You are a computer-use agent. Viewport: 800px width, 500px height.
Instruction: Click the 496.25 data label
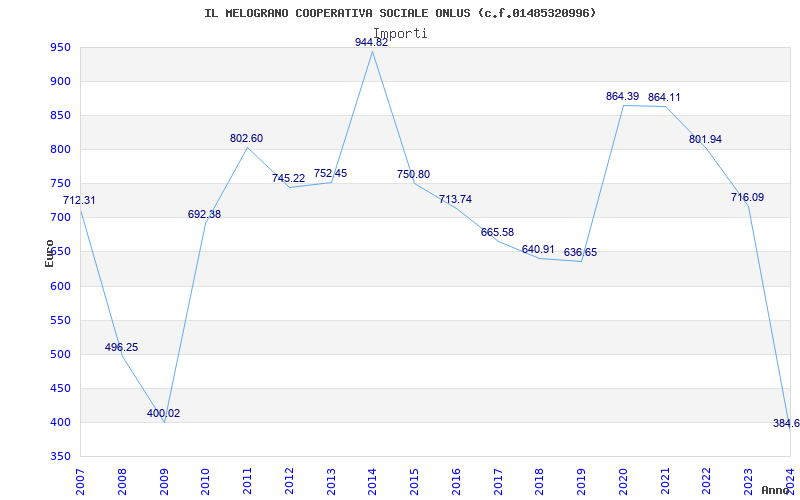tap(121, 347)
